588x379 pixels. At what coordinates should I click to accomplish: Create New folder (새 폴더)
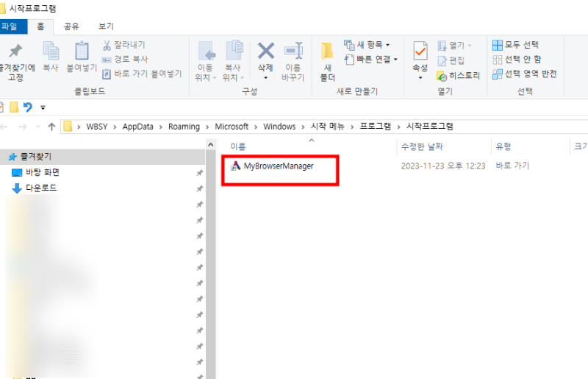tap(327, 61)
